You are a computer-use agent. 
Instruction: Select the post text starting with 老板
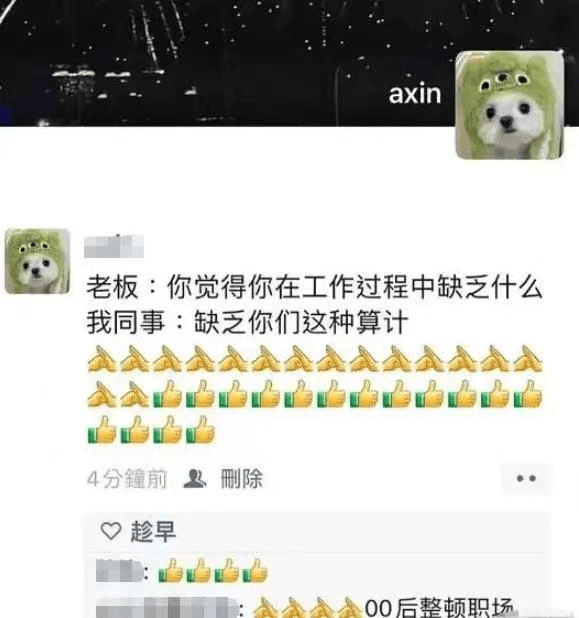click(x=314, y=287)
